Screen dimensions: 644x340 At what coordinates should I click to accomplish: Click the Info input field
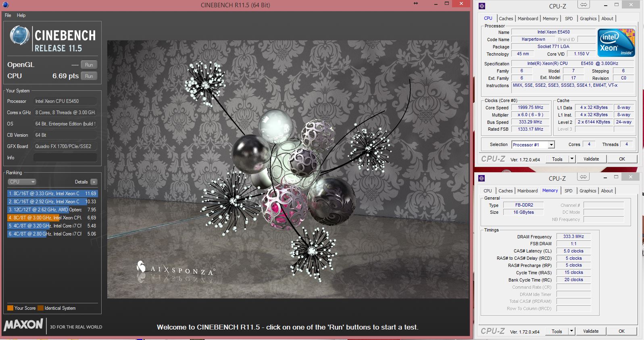point(65,158)
